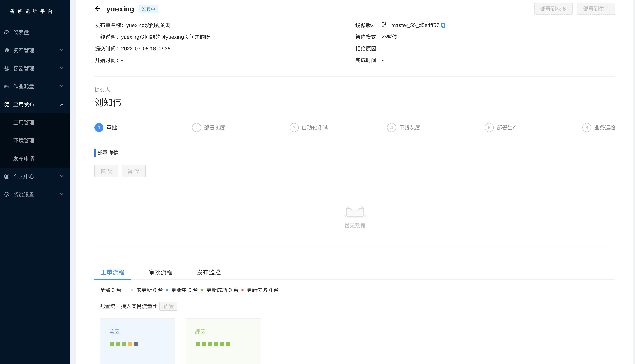
Task: Expand the 资产管理 menu chevron
Action: click(x=62, y=50)
